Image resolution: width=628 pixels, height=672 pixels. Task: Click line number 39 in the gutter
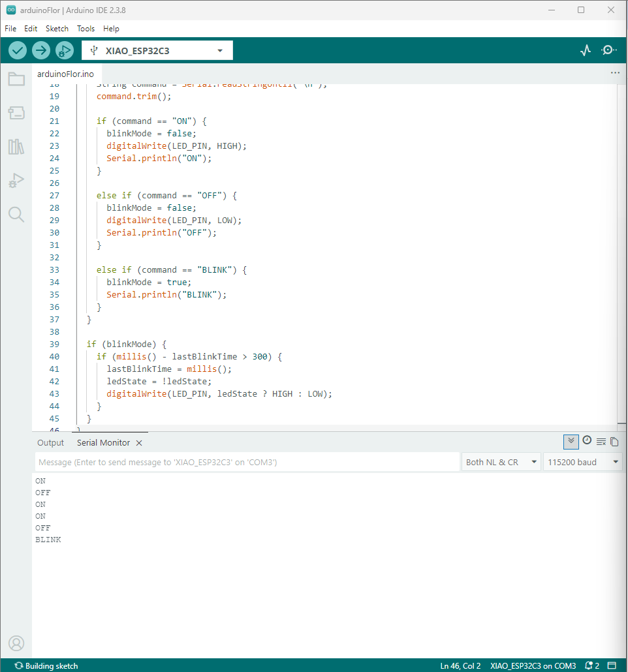[x=54, y=344]
